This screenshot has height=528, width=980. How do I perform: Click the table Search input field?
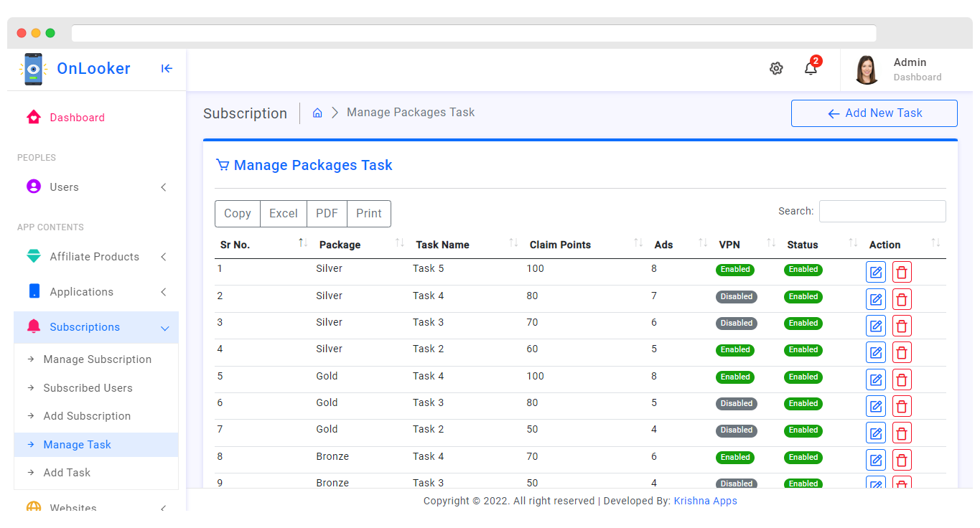[x=882, y=211]
